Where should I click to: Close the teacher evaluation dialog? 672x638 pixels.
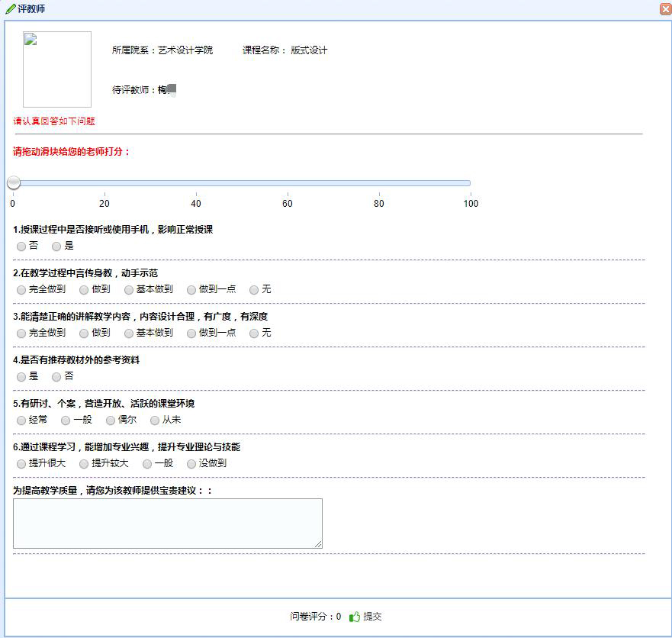(665, 9)
